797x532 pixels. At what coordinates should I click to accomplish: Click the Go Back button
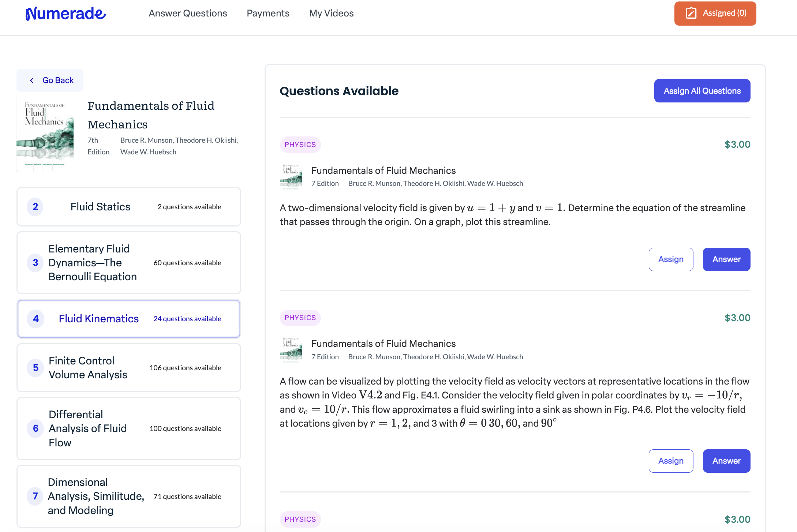pyautogui.click(x=50, y=80)
